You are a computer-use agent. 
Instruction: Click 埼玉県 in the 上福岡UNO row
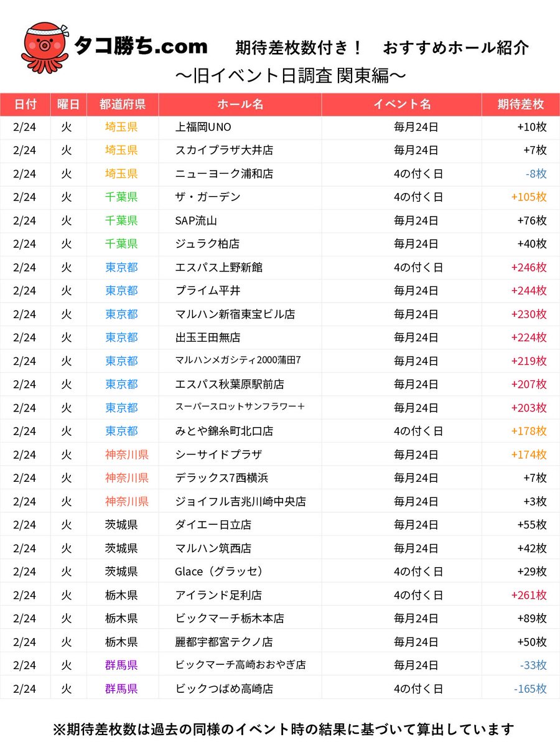122,127
